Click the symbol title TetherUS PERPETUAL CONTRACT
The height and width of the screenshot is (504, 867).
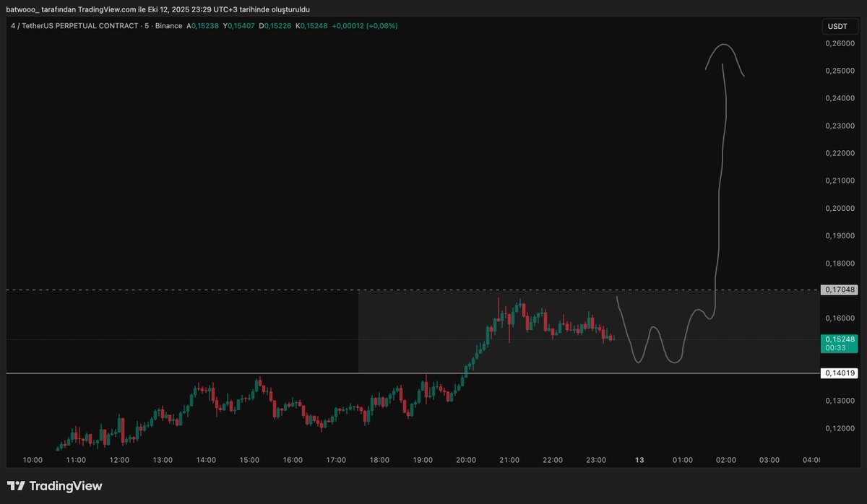click(79, 26)
